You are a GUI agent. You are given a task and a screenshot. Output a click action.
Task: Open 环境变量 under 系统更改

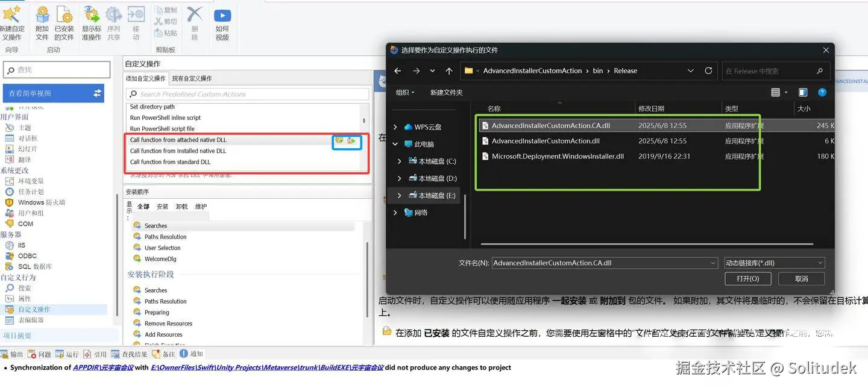[31, 181]
